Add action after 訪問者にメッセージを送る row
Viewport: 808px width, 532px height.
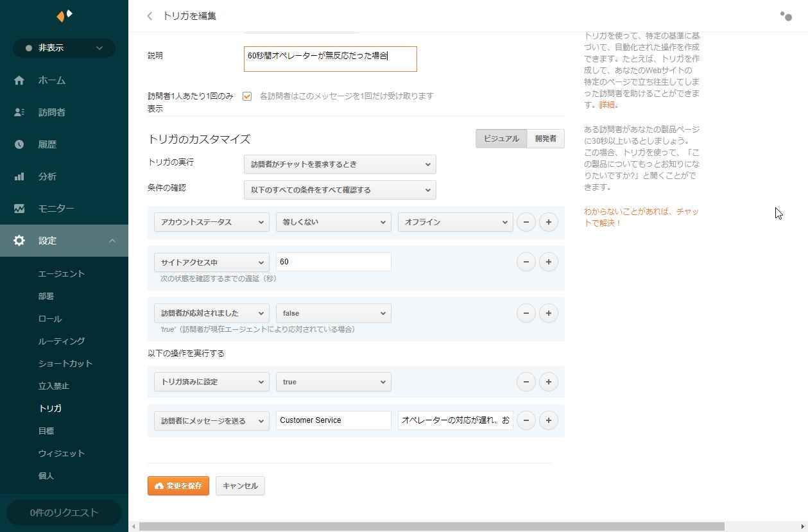click(x=549, y=420)
